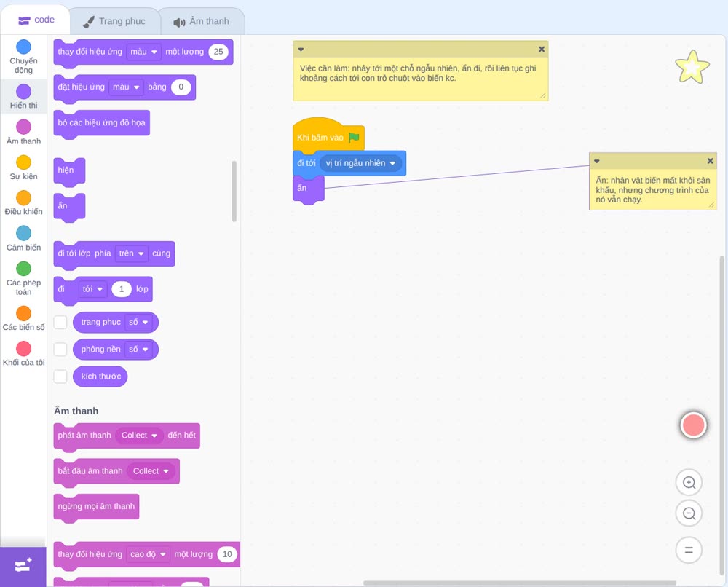Viewport: 728px width, 587px height.
Task: Switch to the code tab
Action: tap(36, 20)
